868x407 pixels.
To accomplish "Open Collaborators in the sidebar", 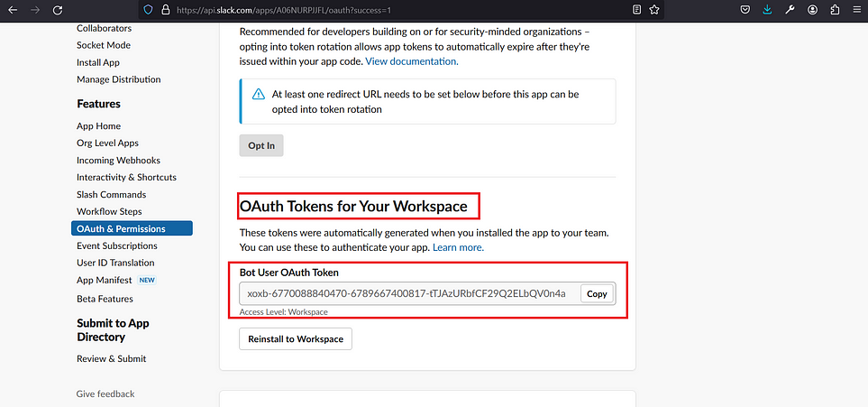I will pyautogui.click(x=104, y=28).
